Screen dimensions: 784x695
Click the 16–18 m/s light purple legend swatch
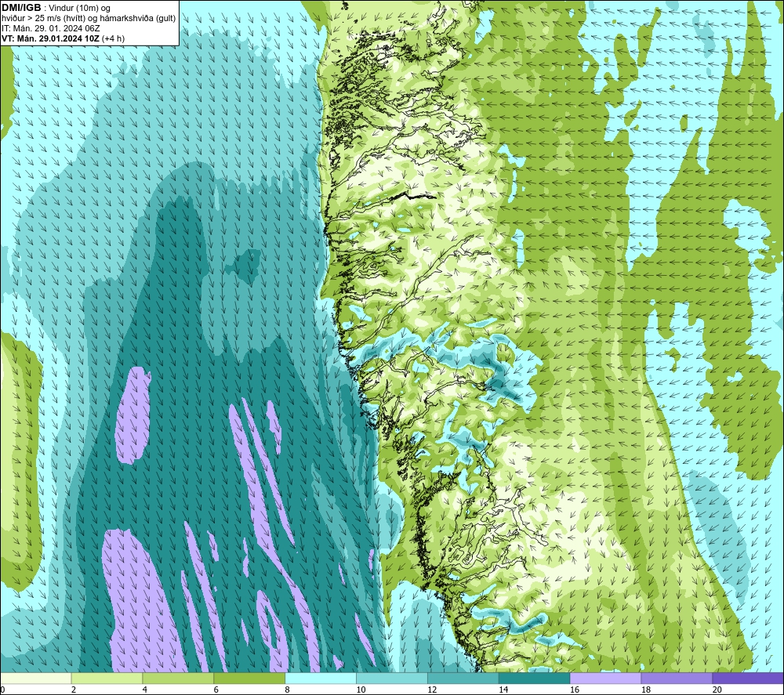(x=605, y=678)
